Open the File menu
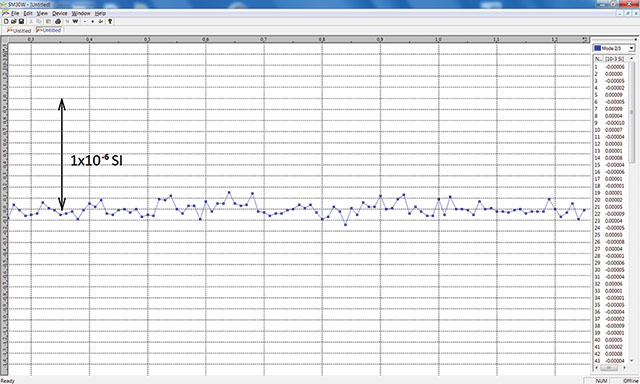The height and width of the screenshot is (384, 640). point(14,13)
